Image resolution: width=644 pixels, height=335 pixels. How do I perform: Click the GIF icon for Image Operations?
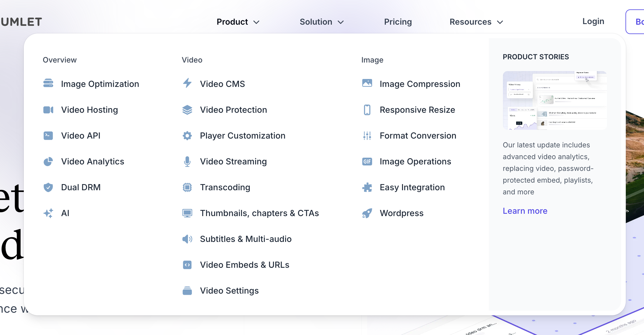367,161
